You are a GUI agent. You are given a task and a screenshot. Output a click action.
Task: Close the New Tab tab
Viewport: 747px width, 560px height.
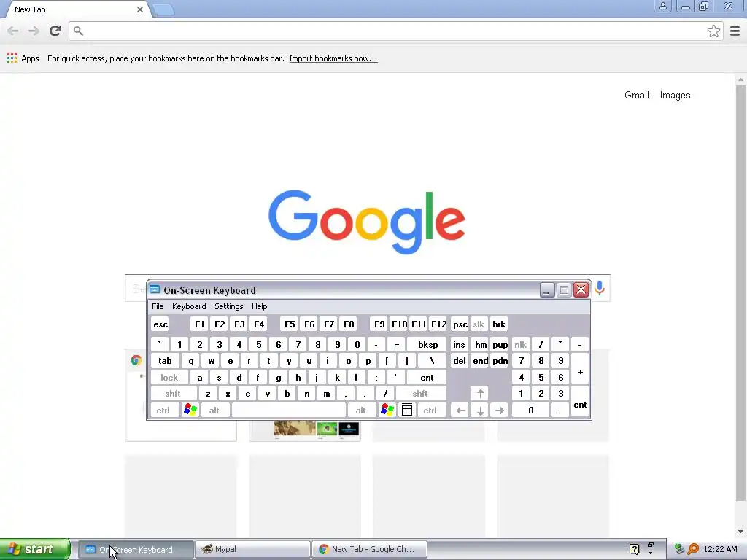coord(139,9)
